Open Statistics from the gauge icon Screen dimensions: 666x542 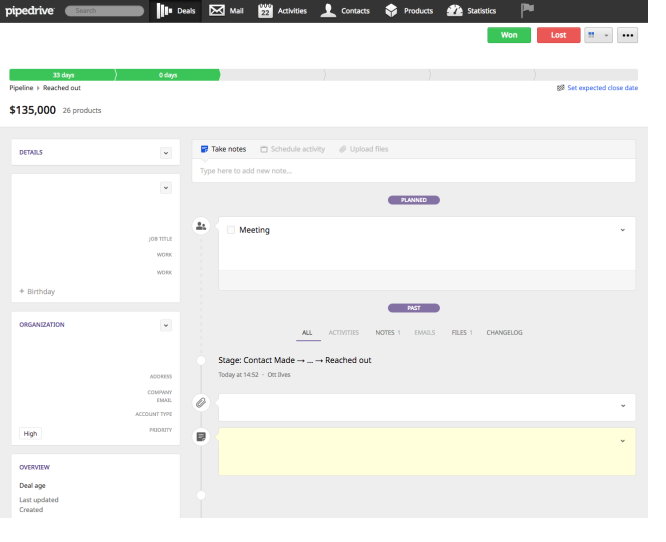pos(454,11)
